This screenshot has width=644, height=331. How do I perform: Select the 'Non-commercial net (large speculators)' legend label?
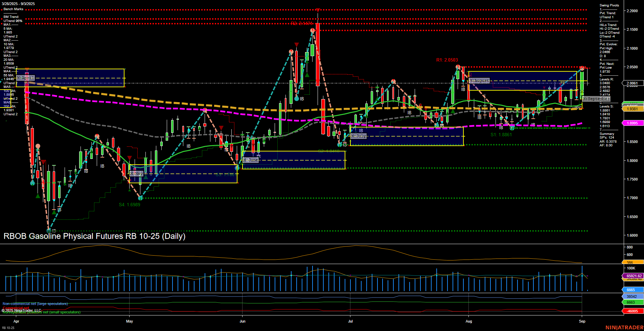point(34,304)
